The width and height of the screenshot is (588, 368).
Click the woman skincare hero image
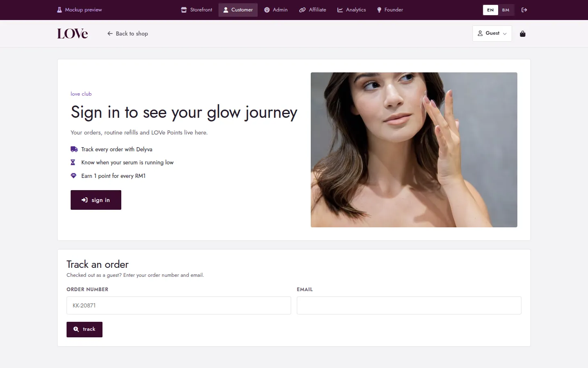click(x=414, y=150)
